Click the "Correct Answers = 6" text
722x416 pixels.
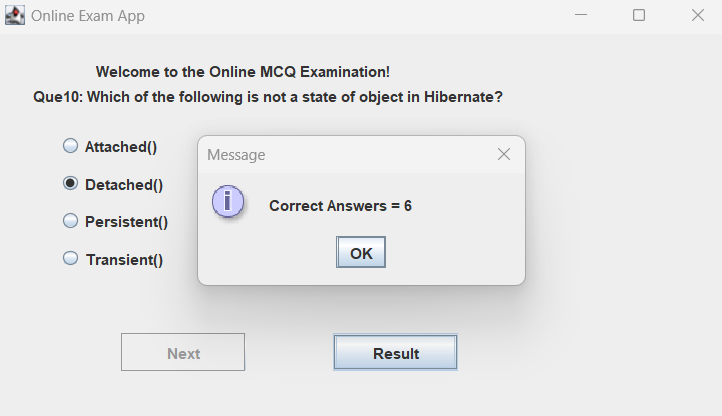pos(340,206)
